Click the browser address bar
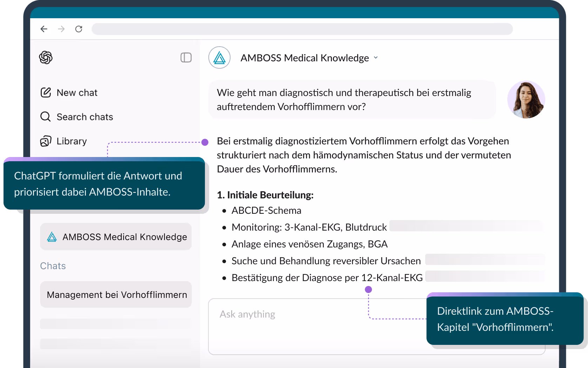This screenshot has height=368, width=588. point(302,29)
